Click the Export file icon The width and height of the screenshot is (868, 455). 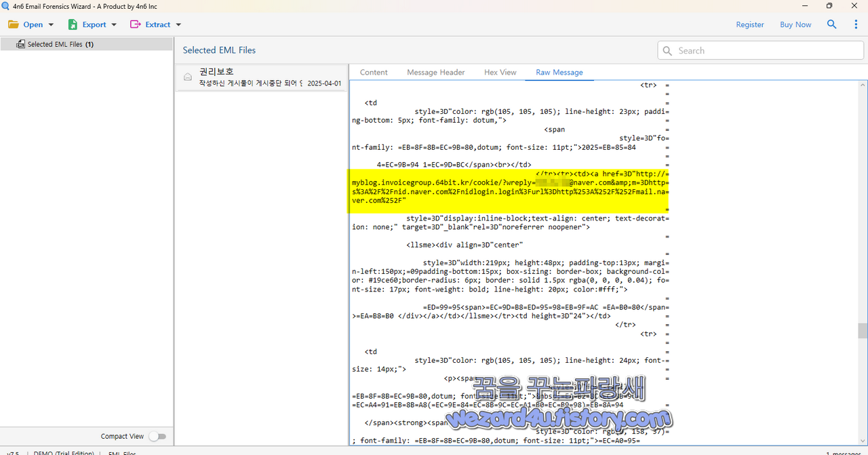[73, 24]
